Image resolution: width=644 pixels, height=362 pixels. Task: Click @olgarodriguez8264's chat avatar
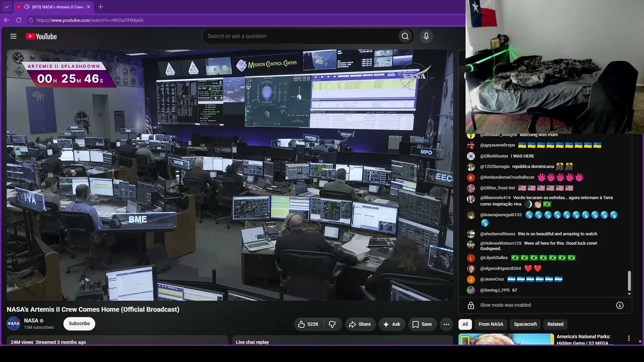pyautogui.click(x=471, y=268)
